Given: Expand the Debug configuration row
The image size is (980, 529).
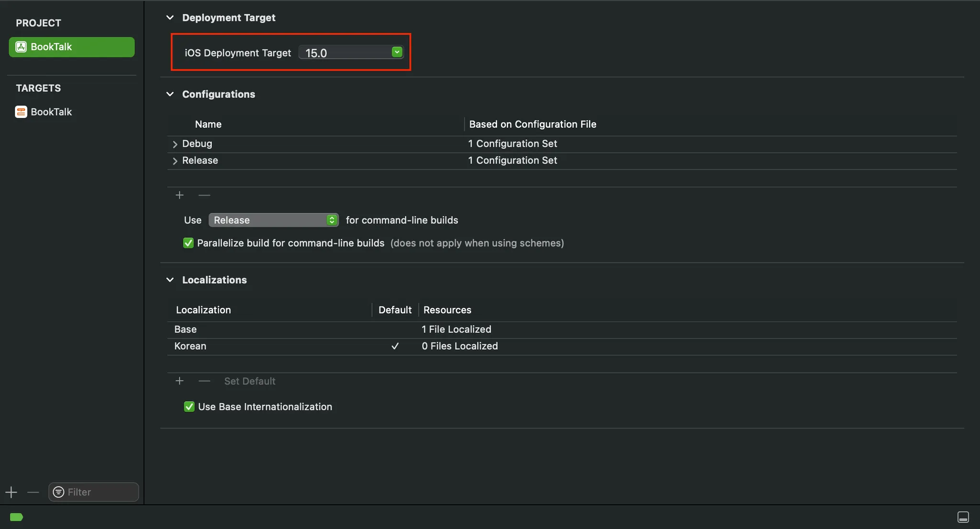Looking at the screenshot, I should pos(175,144).
